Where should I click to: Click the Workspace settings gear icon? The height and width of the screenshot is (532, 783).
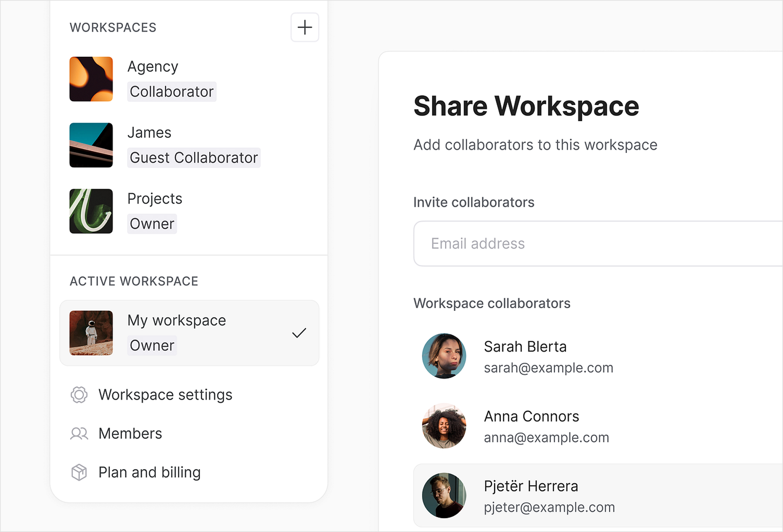point(79,395)
